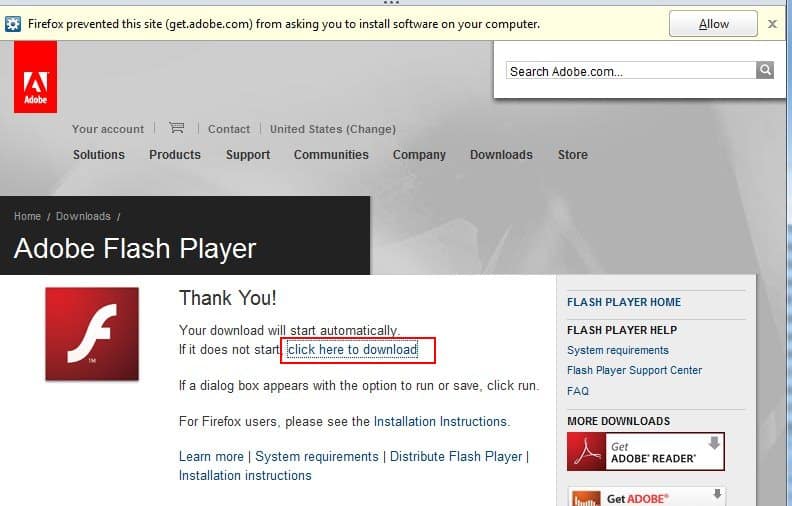The height and width of the screenshot is (506, 792).
Task: Open Installation Instructions for Firefox users
Action: (440, 421)
